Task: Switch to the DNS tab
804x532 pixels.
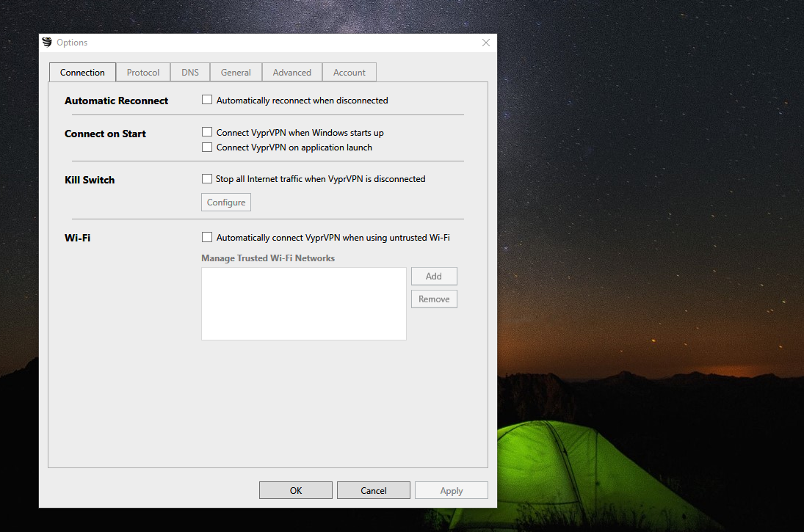Action: click(x=190, y=72)
